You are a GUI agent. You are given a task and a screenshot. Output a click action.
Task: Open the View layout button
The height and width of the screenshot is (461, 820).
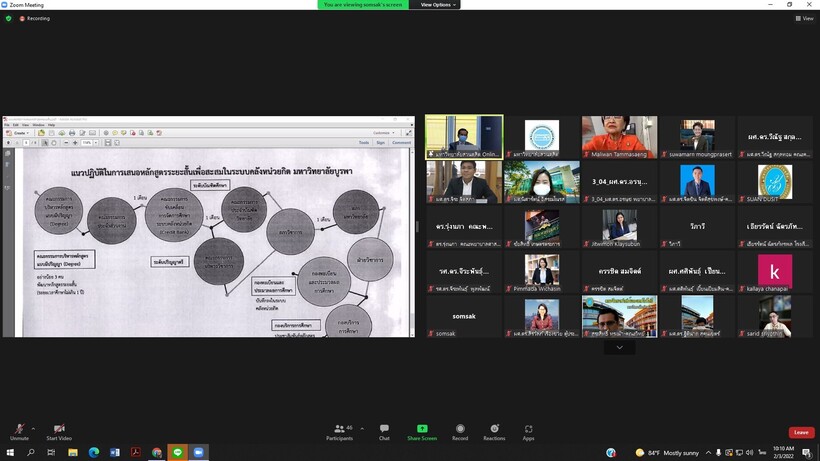pyautogui.click(x=803, y=18)
